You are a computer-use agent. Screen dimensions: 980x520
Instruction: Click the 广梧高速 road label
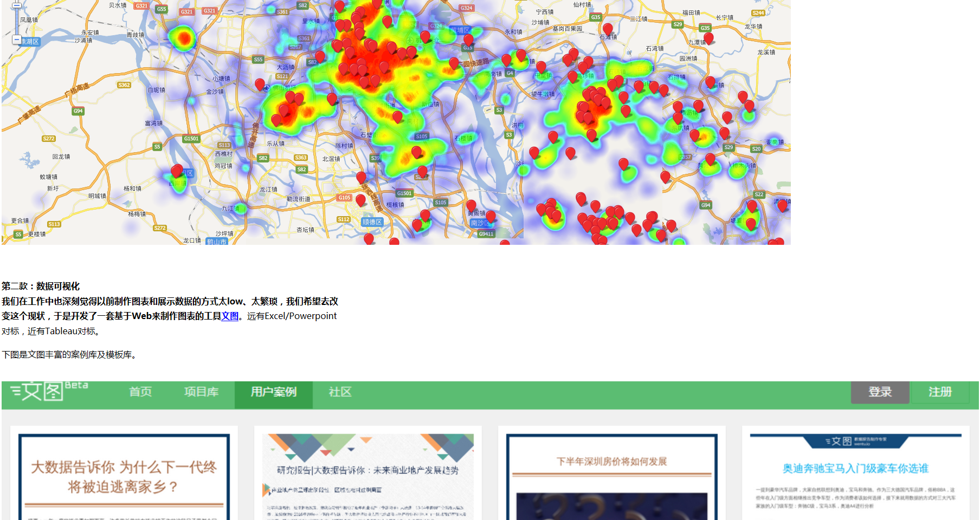[78, 90]
